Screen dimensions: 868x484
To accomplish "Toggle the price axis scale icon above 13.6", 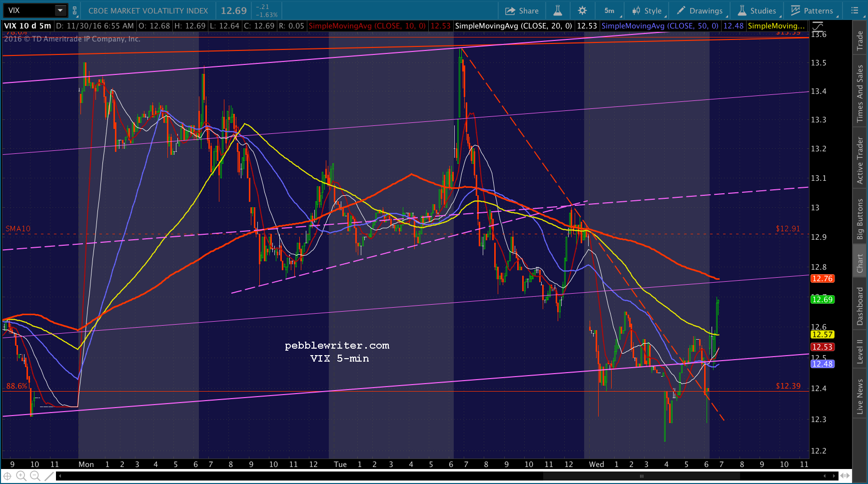I will [x=818, y=26].
